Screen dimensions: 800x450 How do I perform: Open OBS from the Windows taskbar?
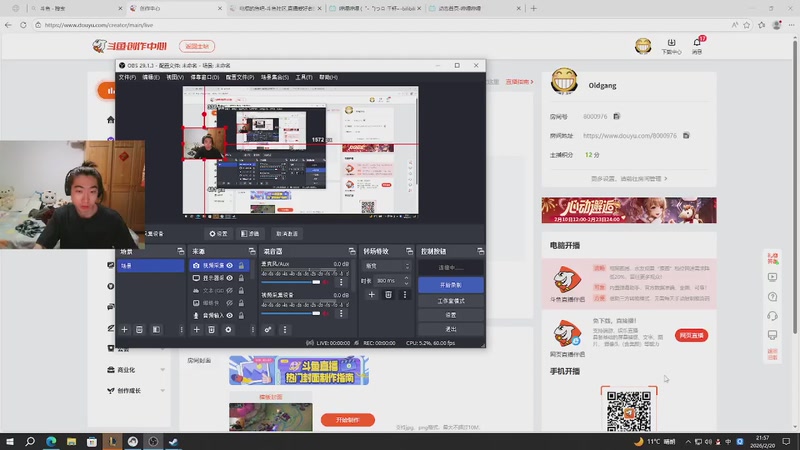point(153,441)
